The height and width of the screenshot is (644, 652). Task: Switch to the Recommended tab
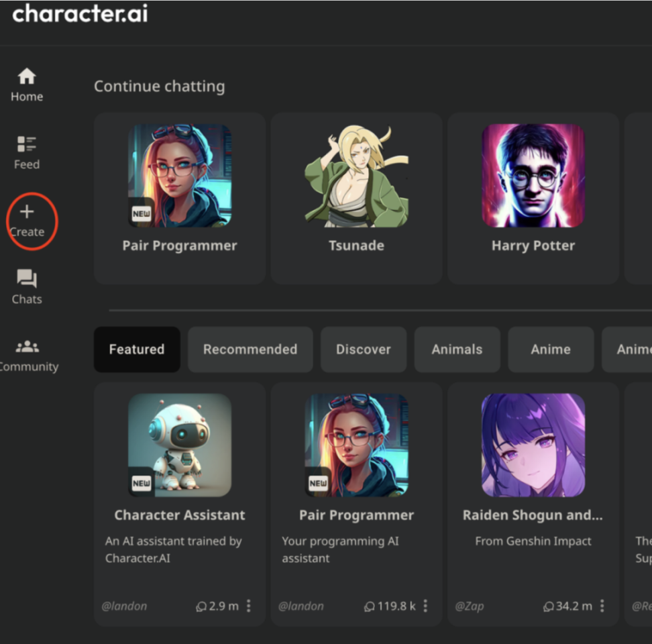point(250,350)
